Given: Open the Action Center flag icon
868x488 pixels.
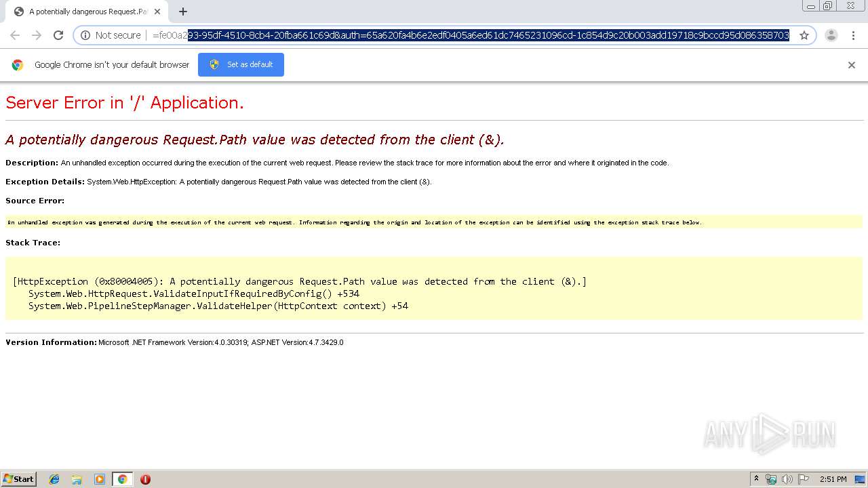Looking at the screenshot, I should point(804,479).
